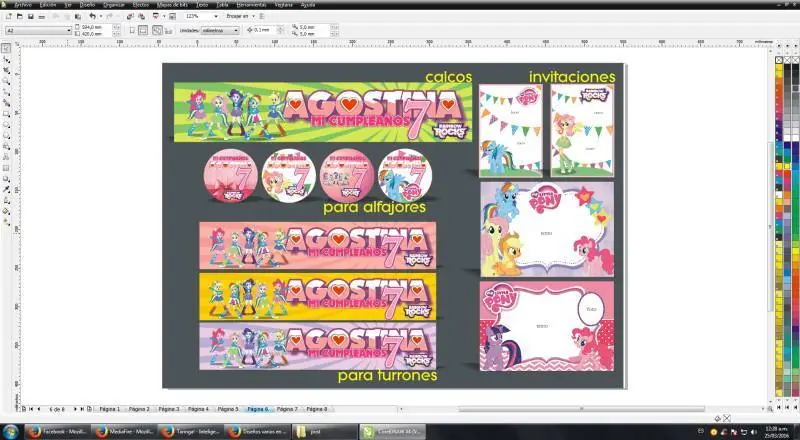
Task: Toggle apply layout to all pages
Action: pos(157,31)
